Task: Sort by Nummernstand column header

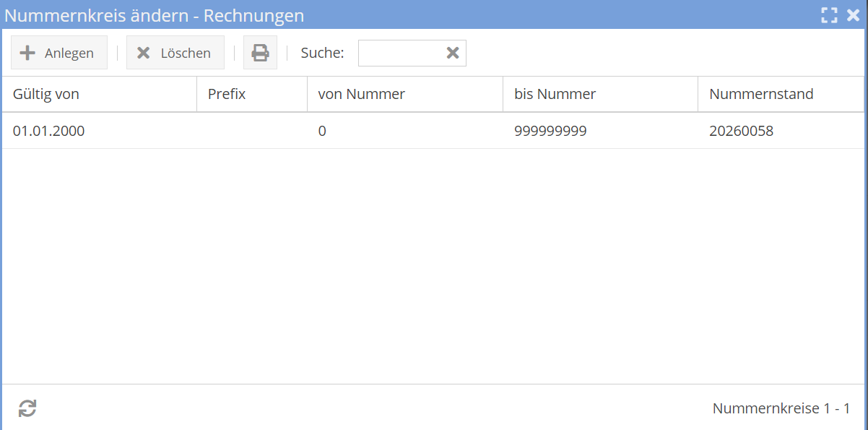Action: 781,94
